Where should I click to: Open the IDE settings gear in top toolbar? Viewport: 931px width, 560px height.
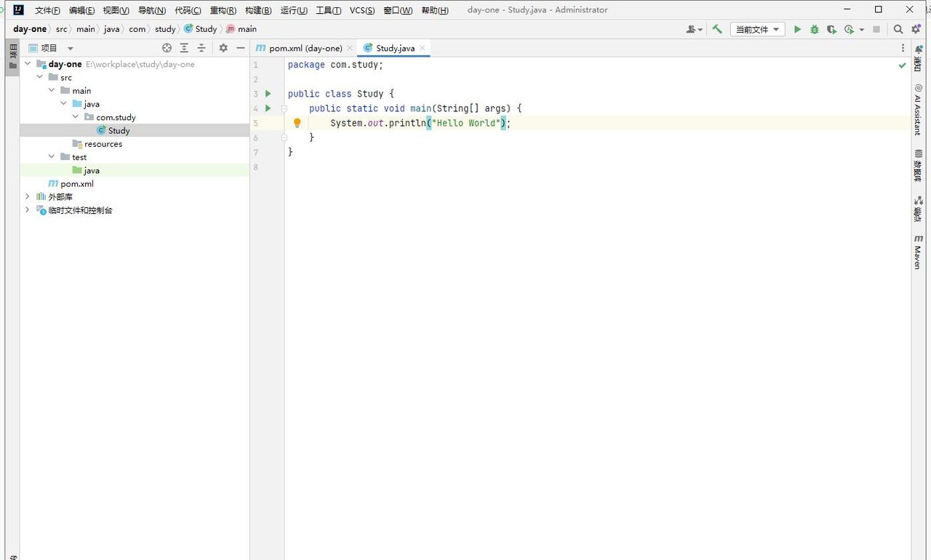click(916, 29)
